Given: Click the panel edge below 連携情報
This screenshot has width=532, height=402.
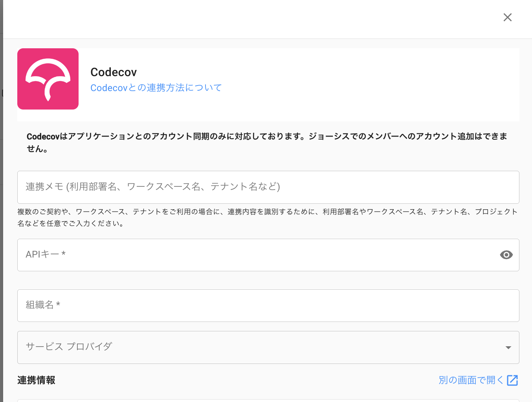Looking at the screenshot, I should (x=268, y=400).
